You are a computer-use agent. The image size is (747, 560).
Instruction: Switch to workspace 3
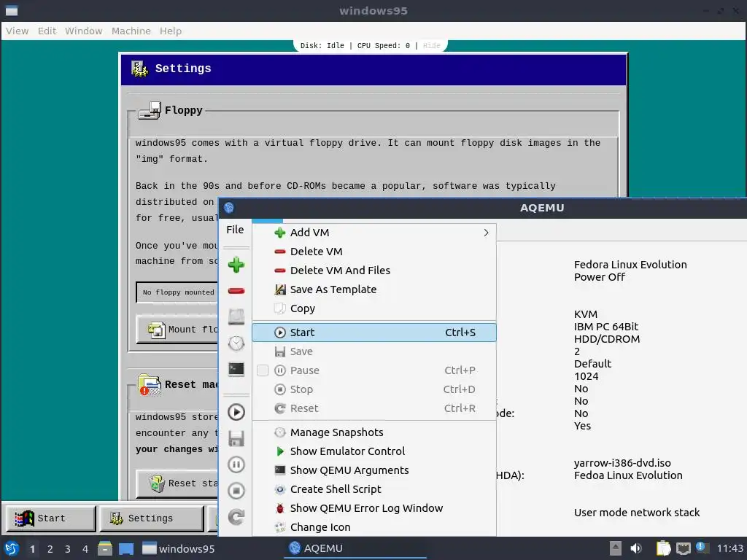pyautogui.click(x=68, y=549)
